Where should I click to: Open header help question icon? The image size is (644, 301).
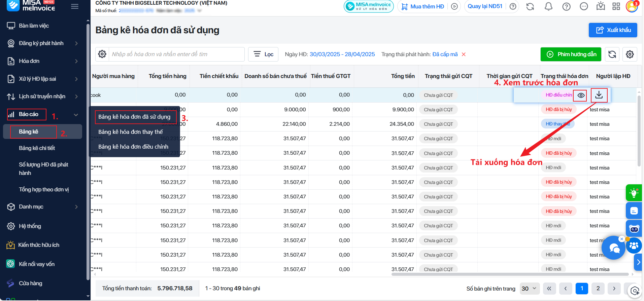[x=567, y=6]
